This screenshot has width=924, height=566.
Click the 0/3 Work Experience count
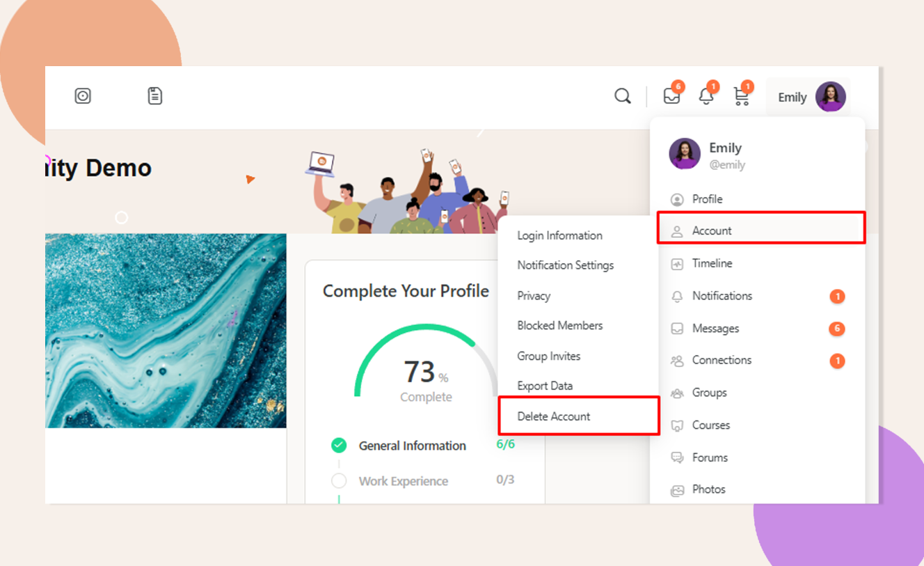click(505, 480)
